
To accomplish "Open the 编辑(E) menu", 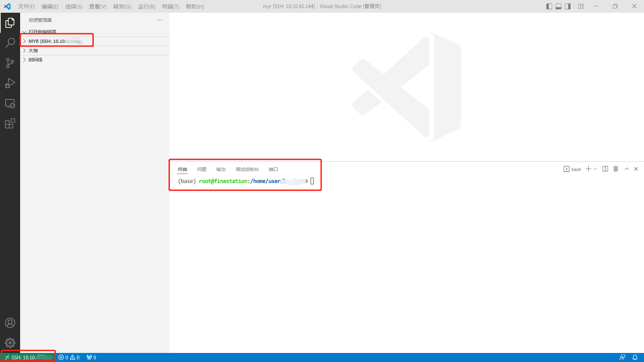I will (x=50, y=6).
